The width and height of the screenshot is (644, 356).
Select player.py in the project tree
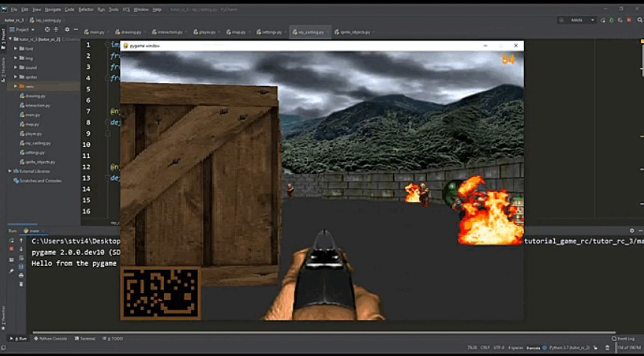coord(31,133)
